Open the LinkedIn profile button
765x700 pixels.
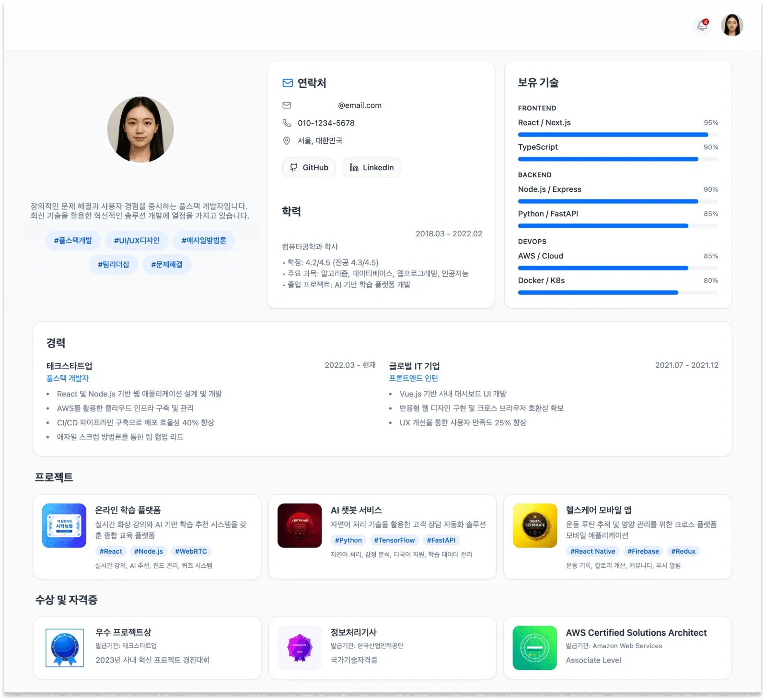point(371,167)
